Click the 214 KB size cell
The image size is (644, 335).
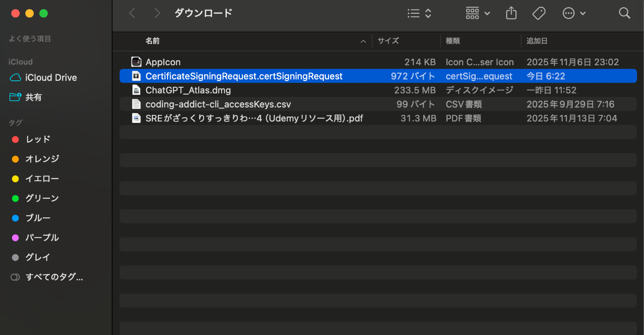pyautogui.click(x=420, y=62)
